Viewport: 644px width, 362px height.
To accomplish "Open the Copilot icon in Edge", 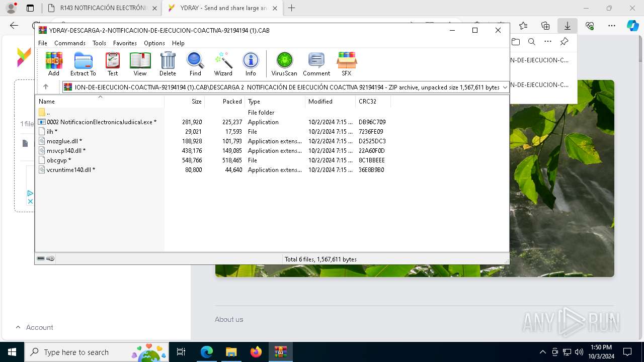I will pos(633,26).
